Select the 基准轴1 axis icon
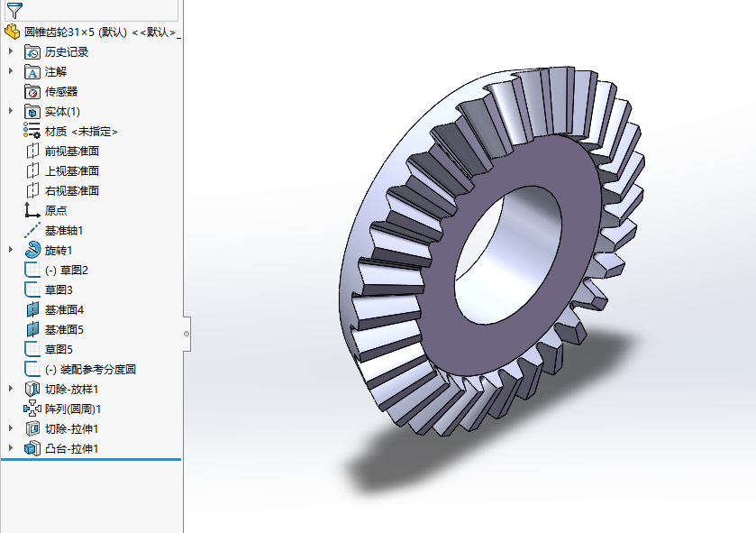756x533 pixels. point(32,230)
